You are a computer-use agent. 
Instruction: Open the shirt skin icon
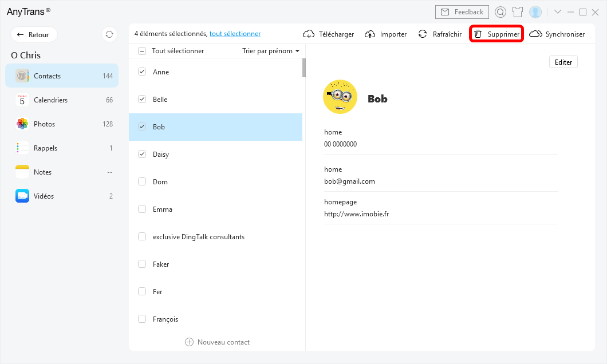[518, 12]
